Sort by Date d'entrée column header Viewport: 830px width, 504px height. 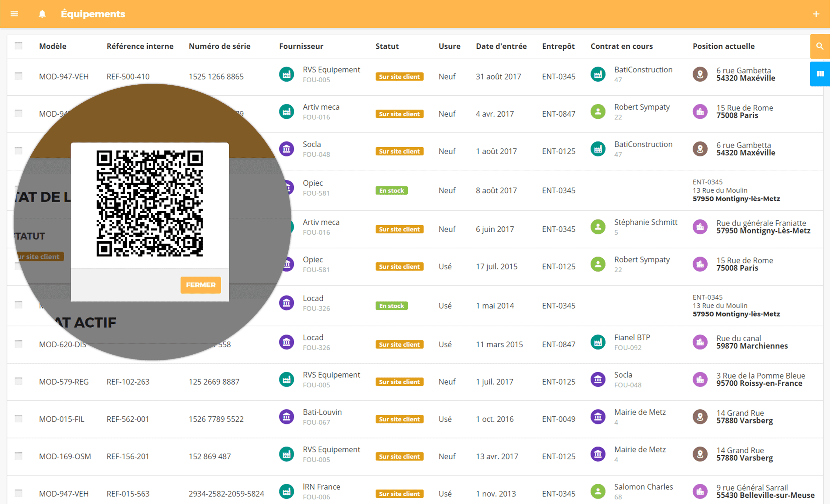click(501, 46)
